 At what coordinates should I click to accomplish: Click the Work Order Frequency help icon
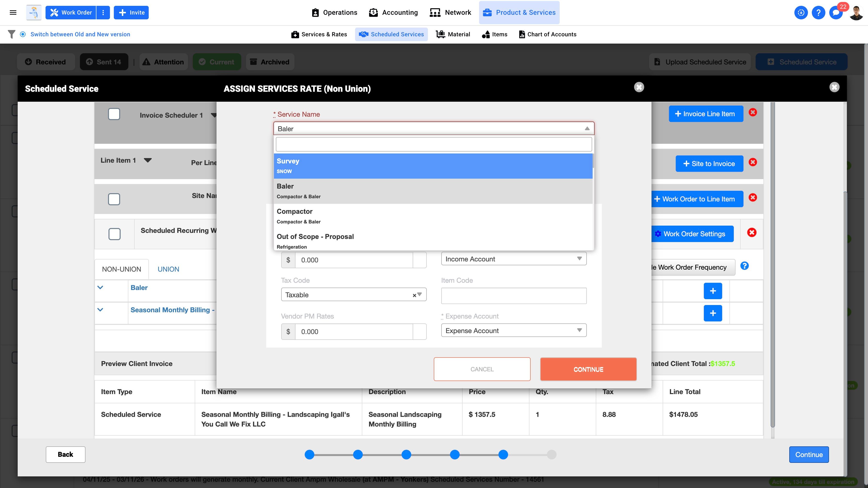point(744,266)
